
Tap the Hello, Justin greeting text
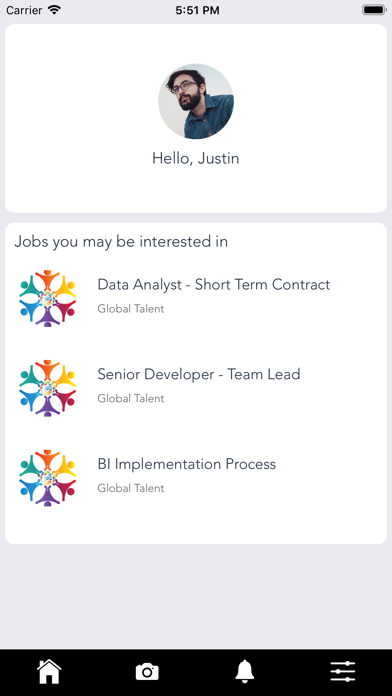[196, 158]
